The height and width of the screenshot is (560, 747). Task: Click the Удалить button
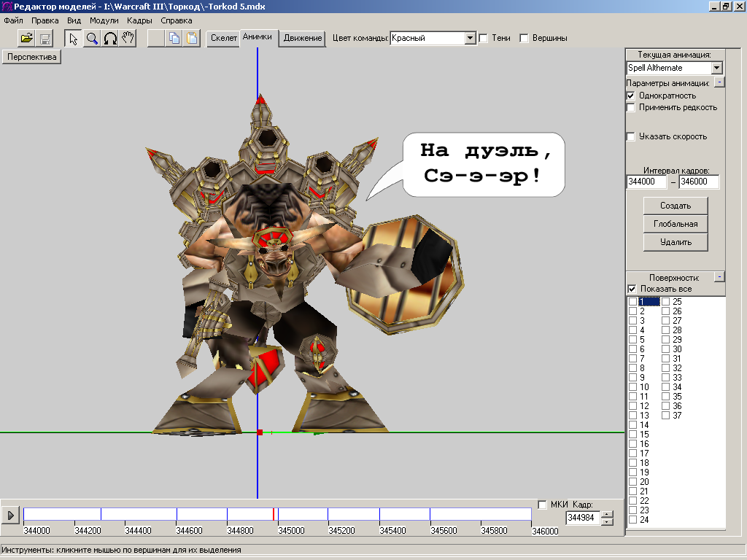coord(676,242)
